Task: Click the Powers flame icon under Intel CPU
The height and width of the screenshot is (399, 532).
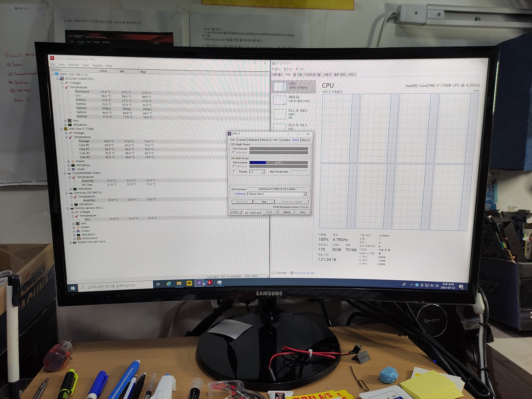Action: (72, 161)
